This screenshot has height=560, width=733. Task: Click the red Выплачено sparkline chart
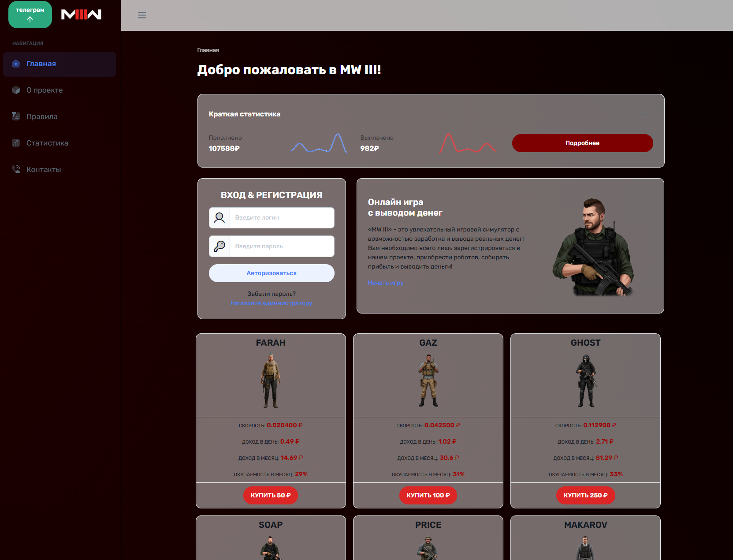pyautogui.click(x=467, y=143)
